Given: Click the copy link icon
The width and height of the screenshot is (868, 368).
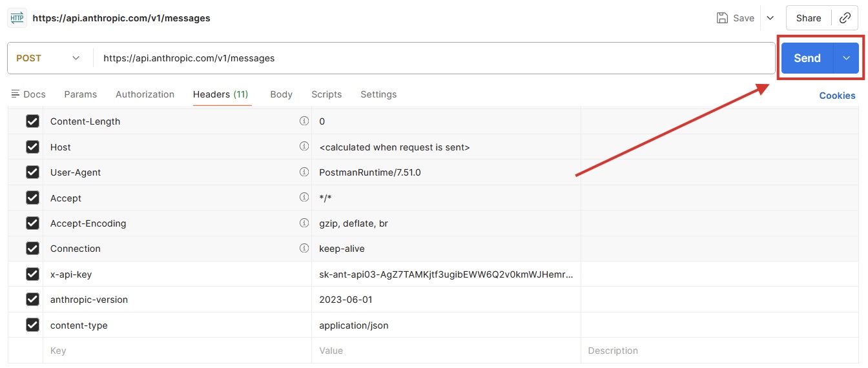Looking at the screenshot, I should click(845, 18).
